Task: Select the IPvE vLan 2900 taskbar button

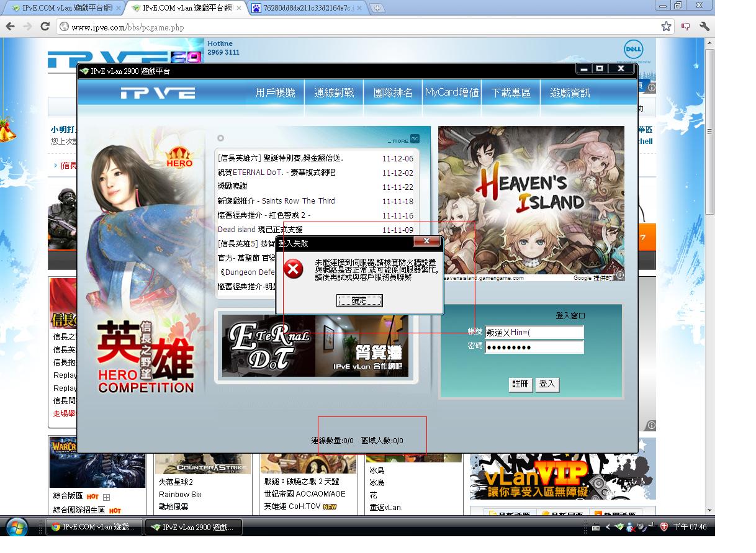Action: point(194,527)
